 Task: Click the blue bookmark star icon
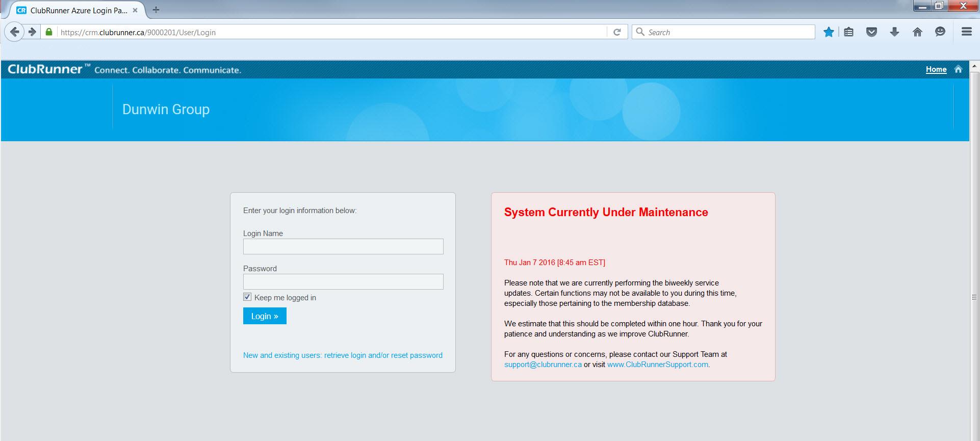(x=829, y=32)
